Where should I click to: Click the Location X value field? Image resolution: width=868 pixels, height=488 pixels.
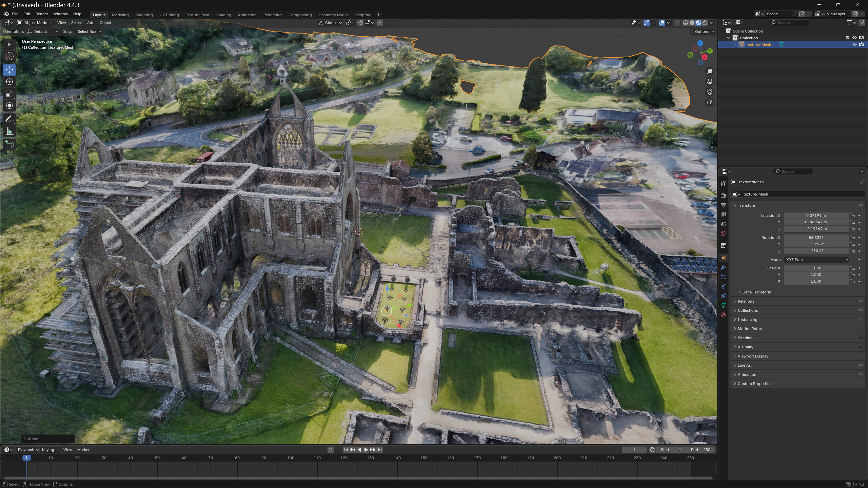coord(816,216)
